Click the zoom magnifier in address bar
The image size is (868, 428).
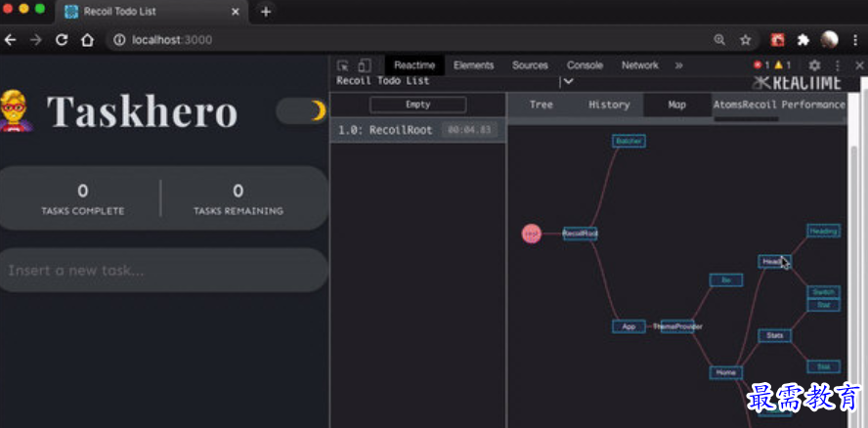[x=719, y=40]
